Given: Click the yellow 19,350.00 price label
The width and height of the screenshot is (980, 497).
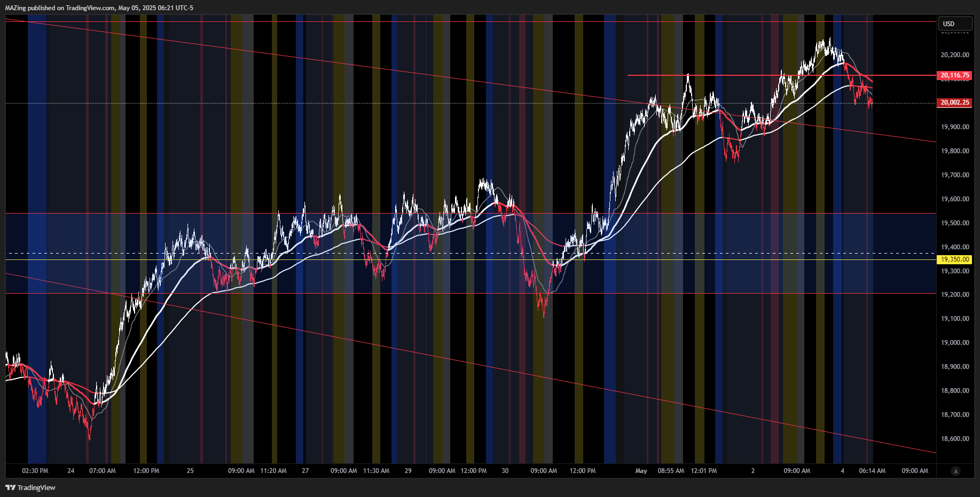Looking at the screenshot, I should pos(955,259).
